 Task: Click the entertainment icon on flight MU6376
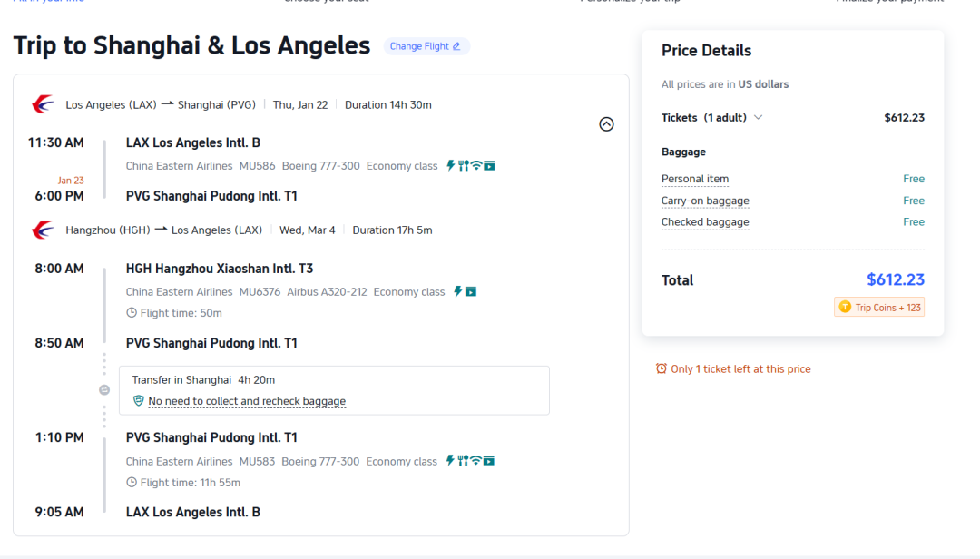coord(471,291)
